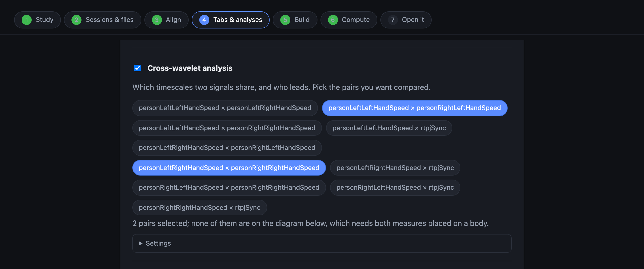Uncheck the Cross-wavelet analysis checkbox

point(138,68)
